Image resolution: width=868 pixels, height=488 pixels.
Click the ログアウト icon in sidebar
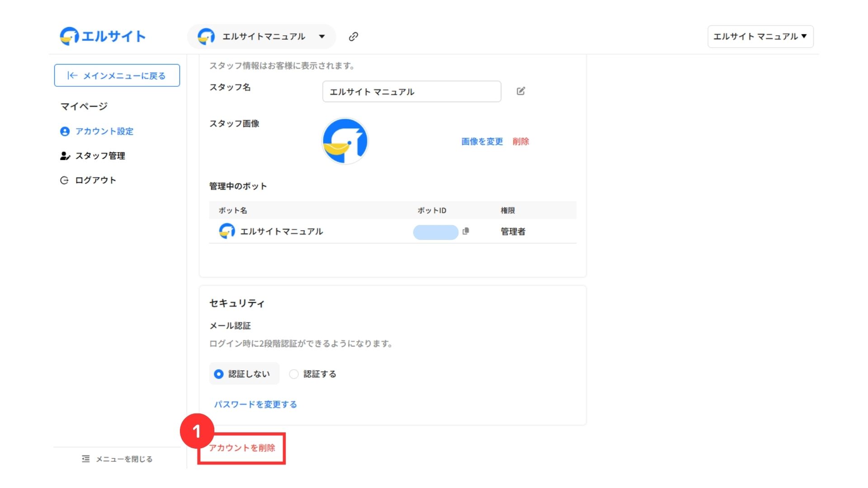[x=64, y=180]
